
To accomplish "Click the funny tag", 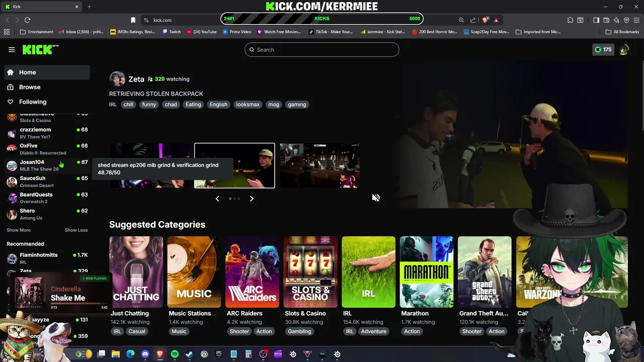I will coord(149,105).
